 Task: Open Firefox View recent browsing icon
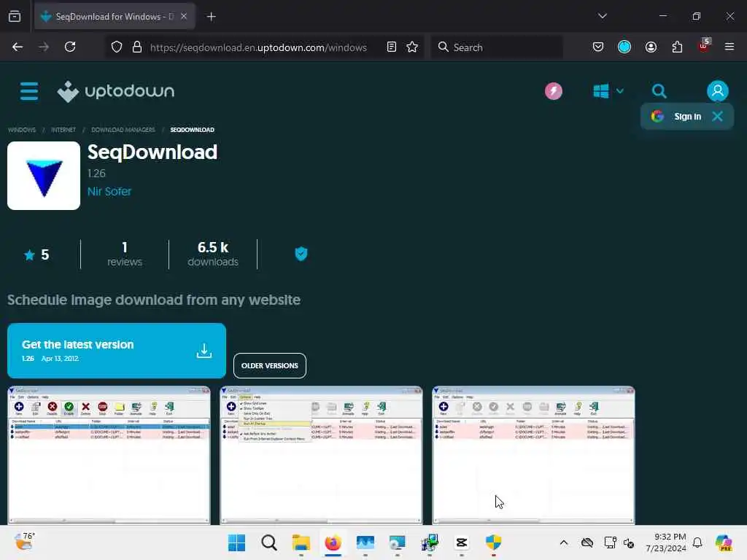[15, 17]
